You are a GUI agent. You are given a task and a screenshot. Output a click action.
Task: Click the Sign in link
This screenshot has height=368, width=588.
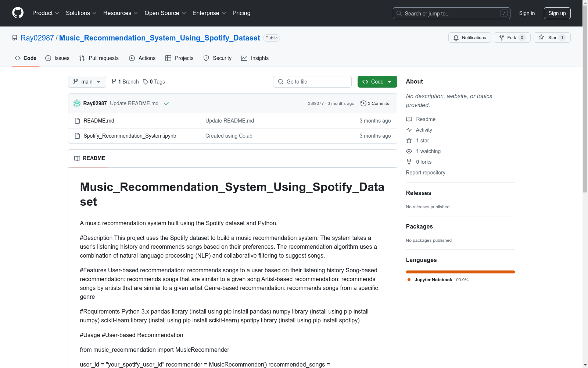coord(527,13)
